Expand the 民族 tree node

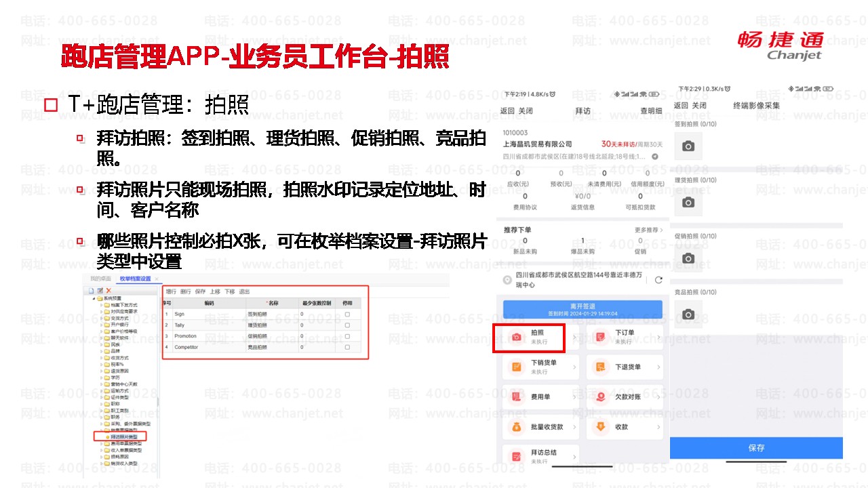coord(102,344)
